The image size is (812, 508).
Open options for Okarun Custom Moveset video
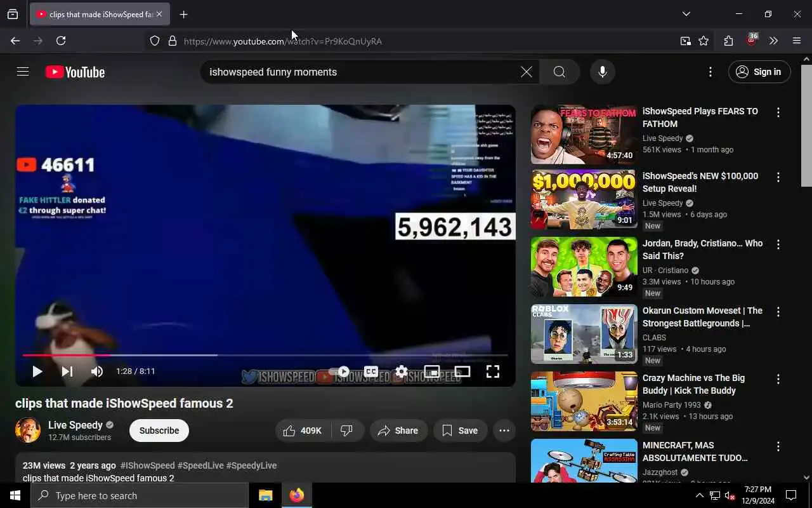click(778, 312)
